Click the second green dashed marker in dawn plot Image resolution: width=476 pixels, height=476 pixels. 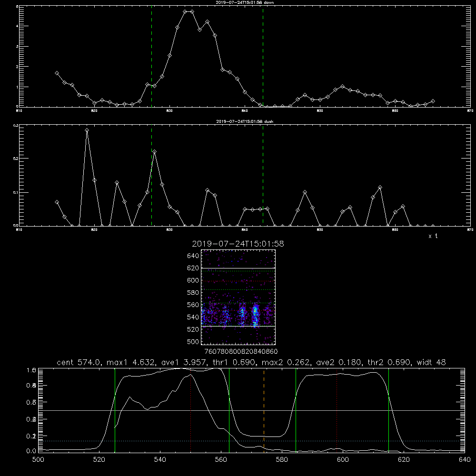tap(263, 56)
